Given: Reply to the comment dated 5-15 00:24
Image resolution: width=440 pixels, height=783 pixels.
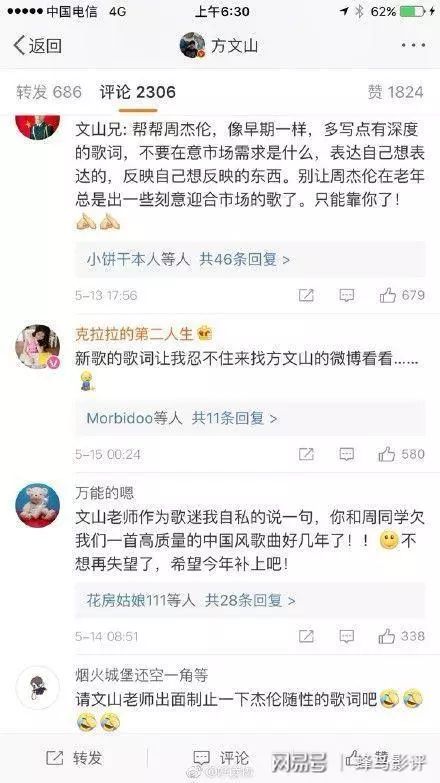Looking at the screenshot, I should point(347,454).
